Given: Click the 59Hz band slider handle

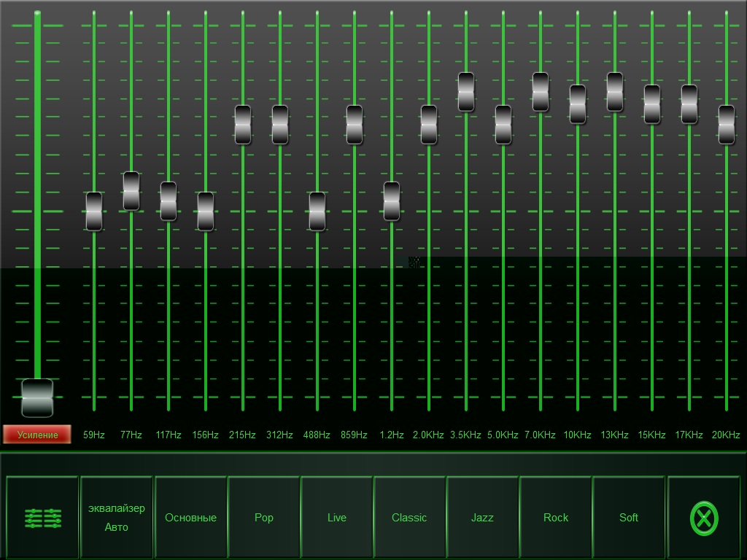Looking at the screenshot, I should (94, 211).
